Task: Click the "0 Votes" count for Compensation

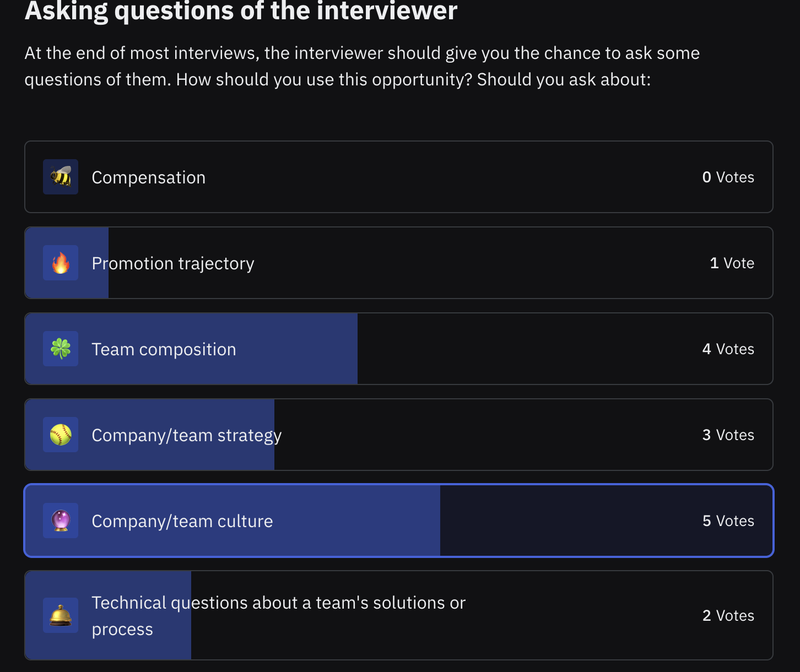Action: pyautogui.click(x=728, y=177)
